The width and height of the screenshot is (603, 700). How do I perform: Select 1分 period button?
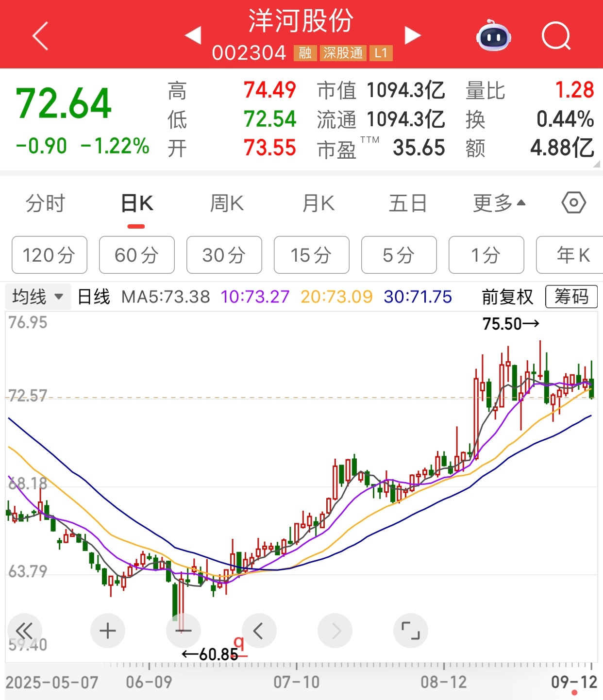[486, 255]
